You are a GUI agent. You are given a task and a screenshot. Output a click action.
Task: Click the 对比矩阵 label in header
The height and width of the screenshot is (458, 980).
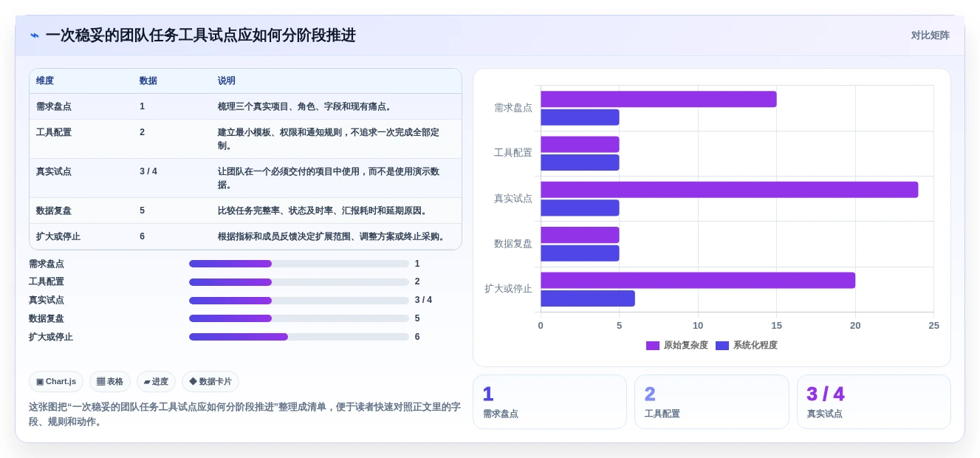pos(930,35)
